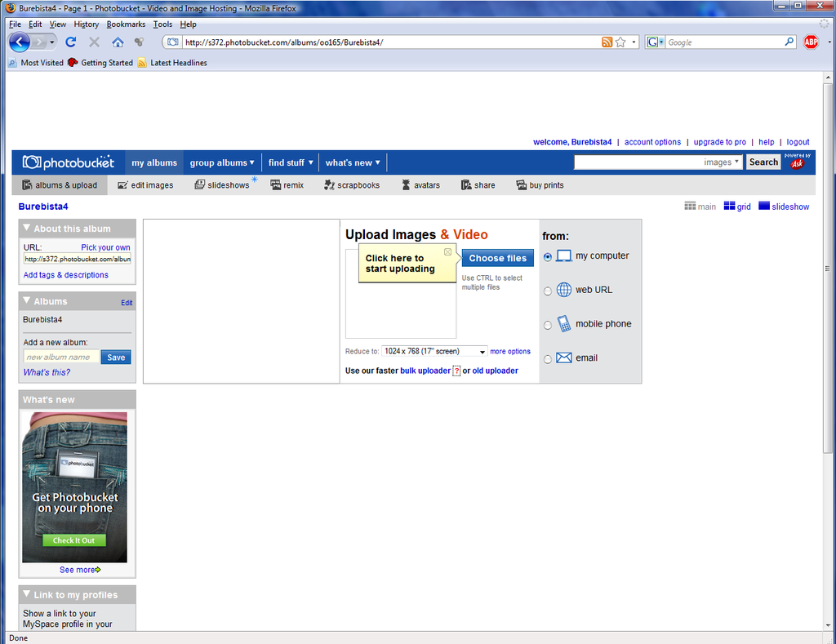
Task: Click Add tags & descriptions
Action: 66,275
